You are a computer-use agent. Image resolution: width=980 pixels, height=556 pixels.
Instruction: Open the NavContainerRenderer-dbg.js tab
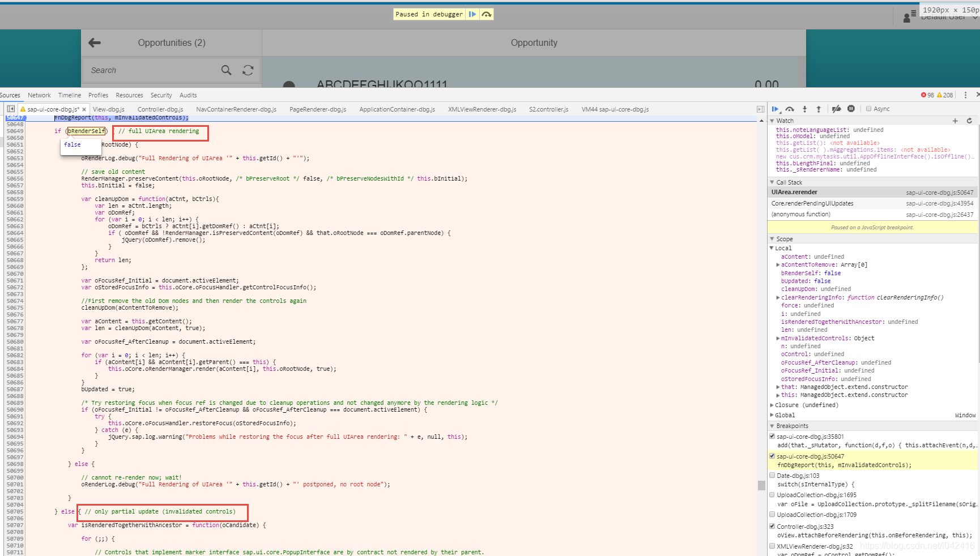[x=236, y=109]
